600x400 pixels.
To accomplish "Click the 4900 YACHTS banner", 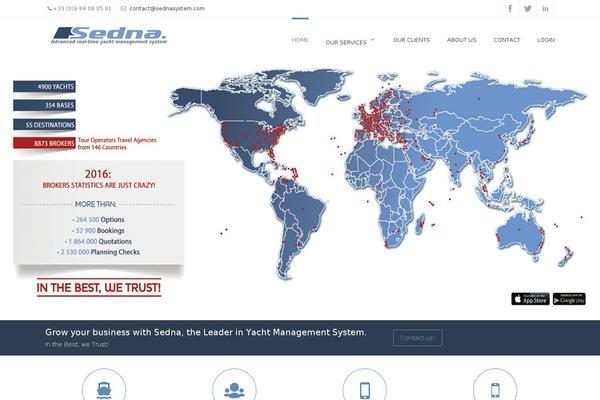I will coord(44,87).
